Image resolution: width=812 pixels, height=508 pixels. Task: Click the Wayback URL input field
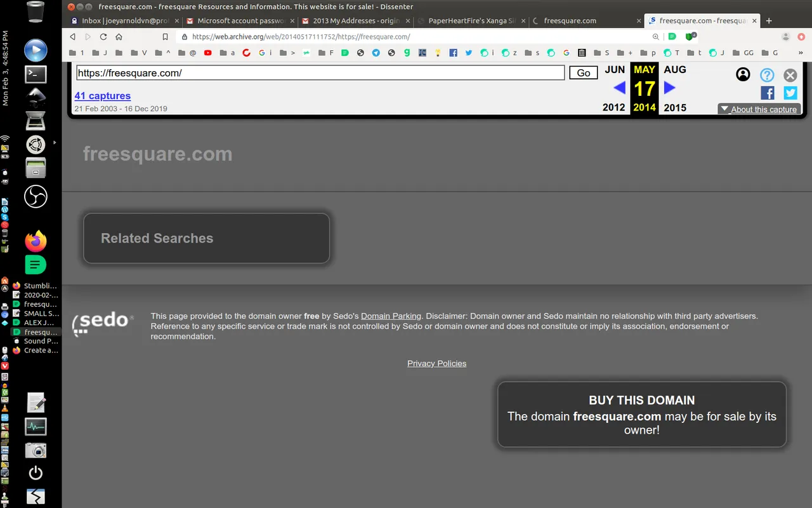tap(320, 73)
